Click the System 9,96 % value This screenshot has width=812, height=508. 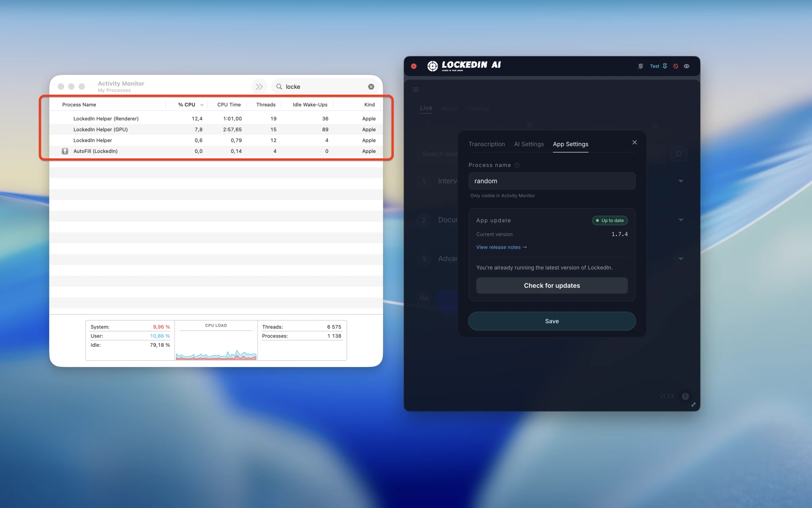[161, 327]
